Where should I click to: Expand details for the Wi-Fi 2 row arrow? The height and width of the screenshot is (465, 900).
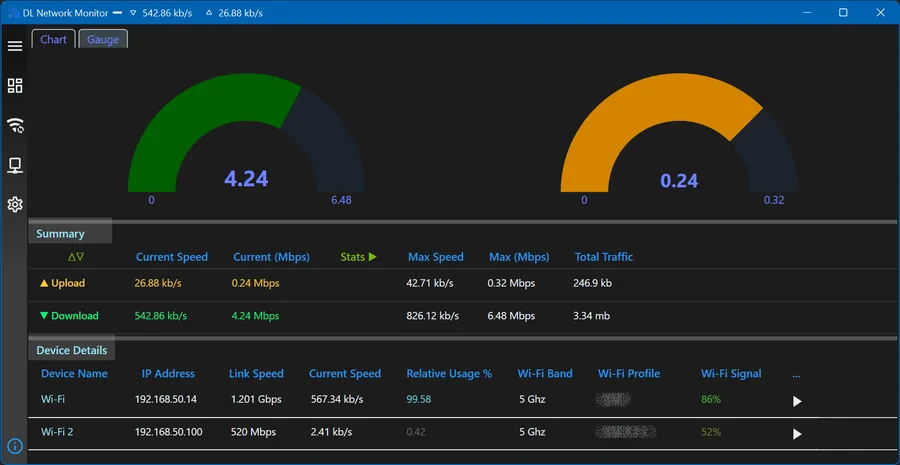[x=797, y=434]
